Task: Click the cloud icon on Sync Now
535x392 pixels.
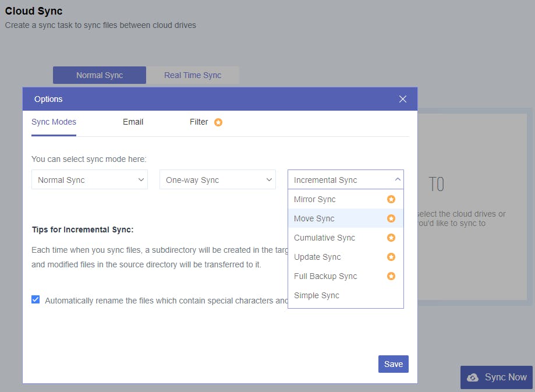Action: coord(473,377)
